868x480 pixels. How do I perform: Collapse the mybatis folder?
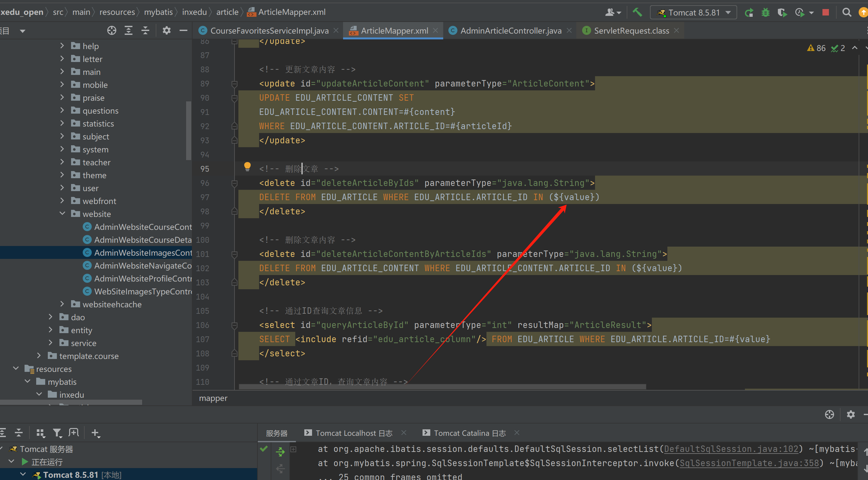[x=27, y=381]
